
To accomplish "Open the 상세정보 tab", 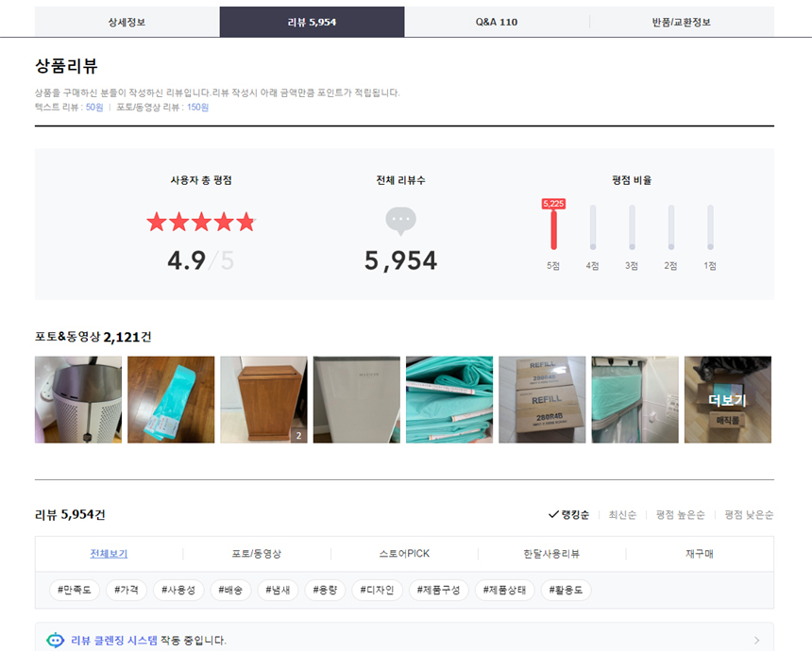I will (x=127, y=22).
